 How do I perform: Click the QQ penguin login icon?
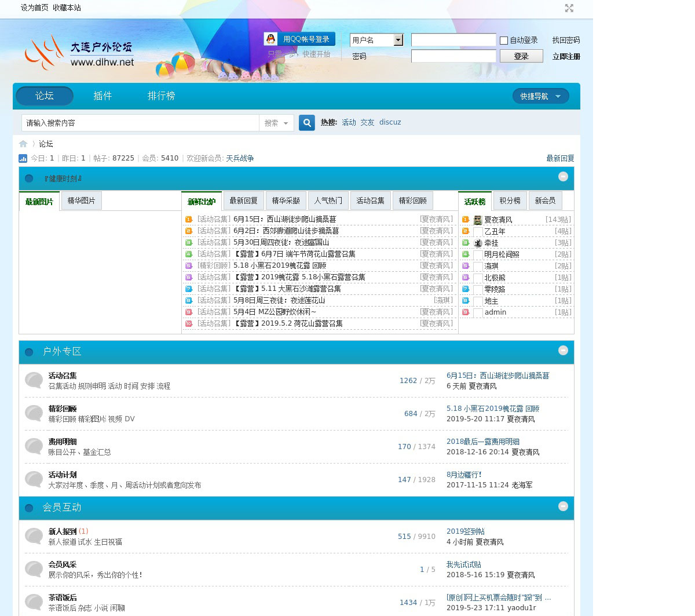pyautogui.click(x=270, y=39)
